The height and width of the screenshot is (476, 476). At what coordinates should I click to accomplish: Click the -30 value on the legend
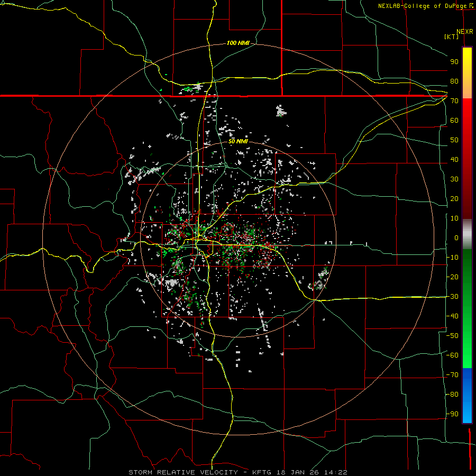point(452,297)
